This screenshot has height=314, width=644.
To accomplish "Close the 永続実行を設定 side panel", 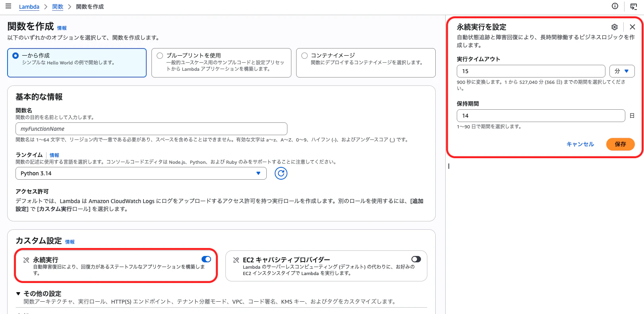I will click(x=632, y=27).
